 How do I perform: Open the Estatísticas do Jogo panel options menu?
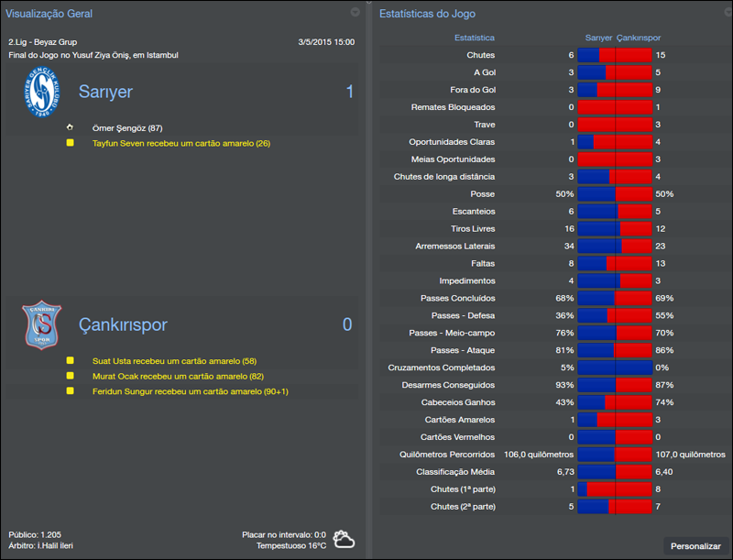click(x=724, y=13)
